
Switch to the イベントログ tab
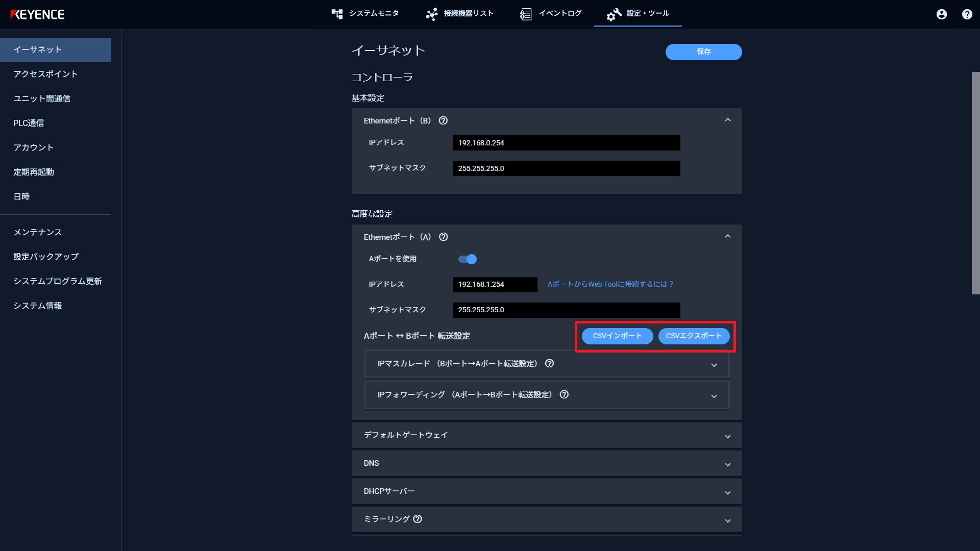[x=551, y=14]
